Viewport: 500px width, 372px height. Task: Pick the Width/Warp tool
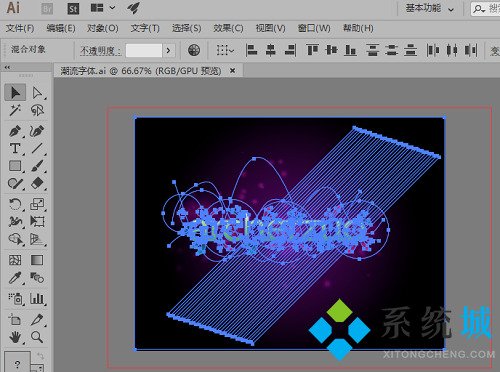(15, 221)
